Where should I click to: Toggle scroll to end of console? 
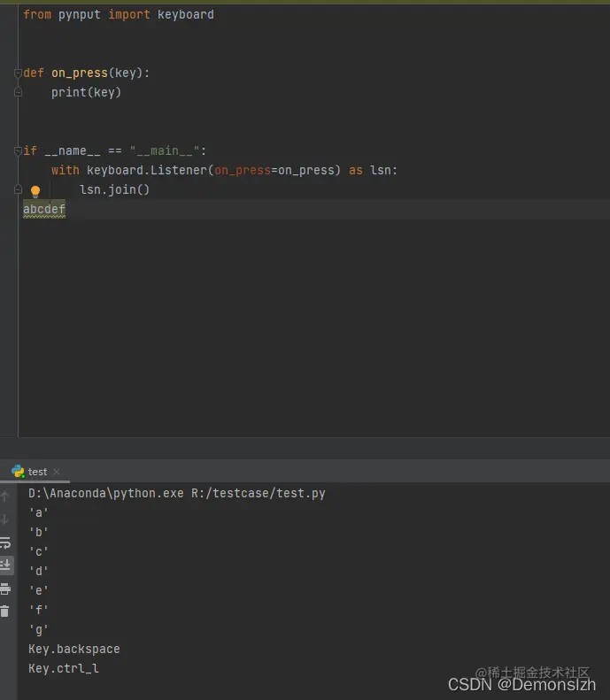5,565
